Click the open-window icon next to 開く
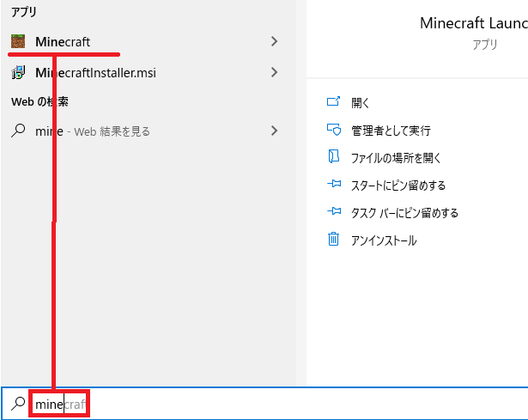The height and width of the screenshot is (420, 528). tap(333, 101)
